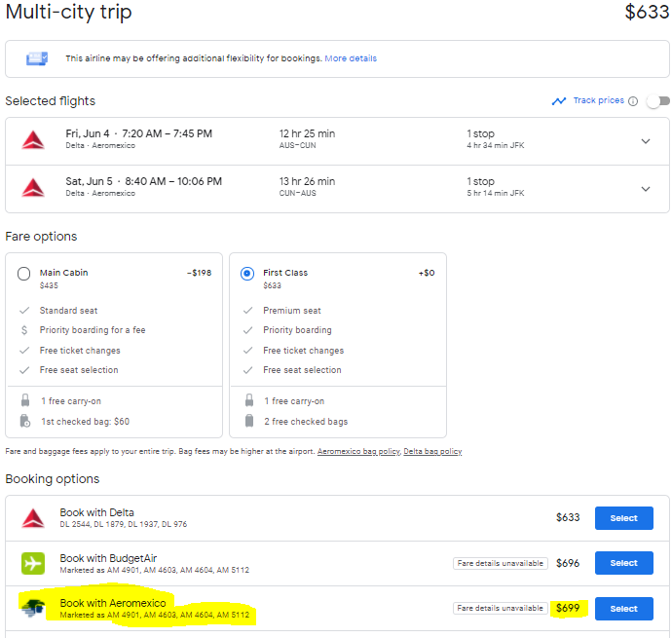Open the Delta bag policy link
Viewport: 672px width, 638px height.
[432, 452]
